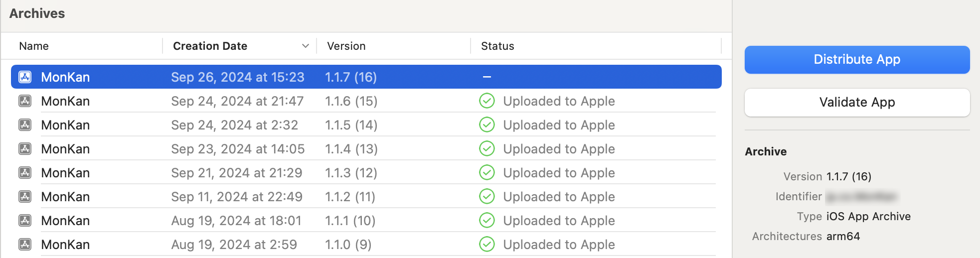This screenshot has height=258, width=980.
Task: Toggle sort order with Creation Date chevron
Action: point(305,46)
